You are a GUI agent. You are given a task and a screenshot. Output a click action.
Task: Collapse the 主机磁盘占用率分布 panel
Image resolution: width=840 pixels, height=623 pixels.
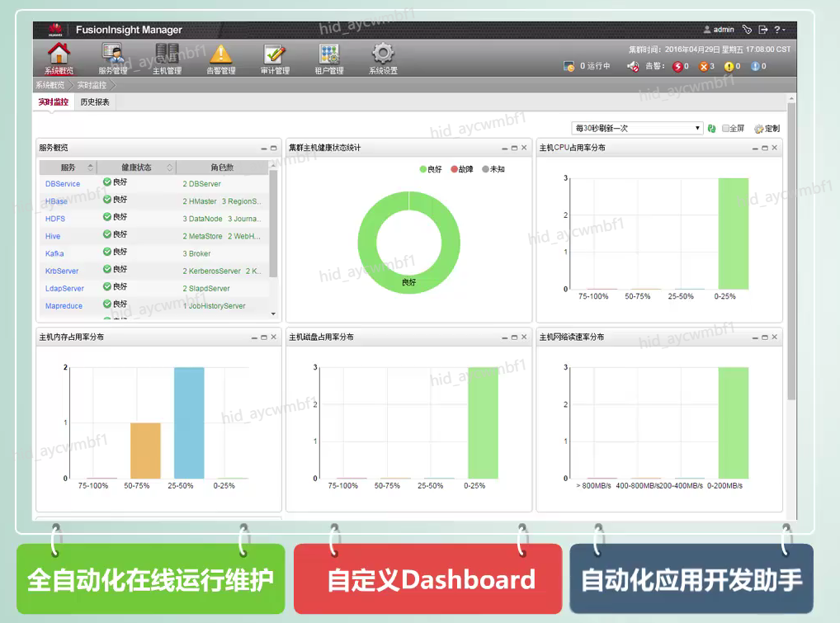pos(505,337)
